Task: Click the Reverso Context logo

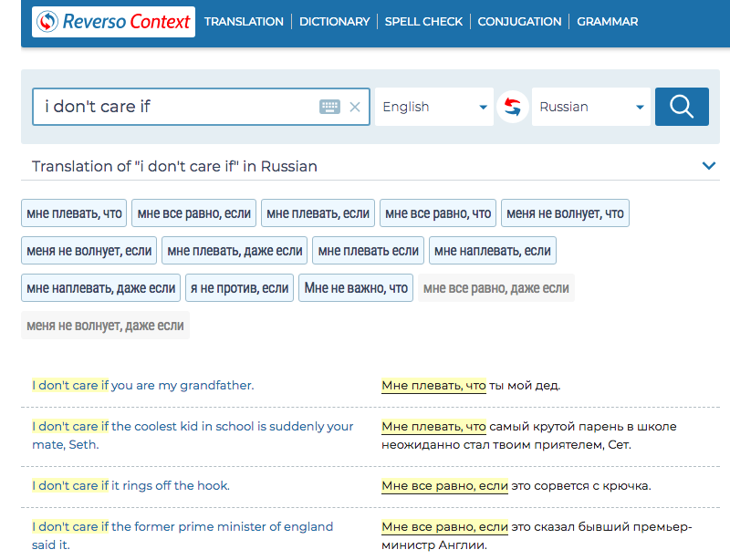Action: point(112,21)
